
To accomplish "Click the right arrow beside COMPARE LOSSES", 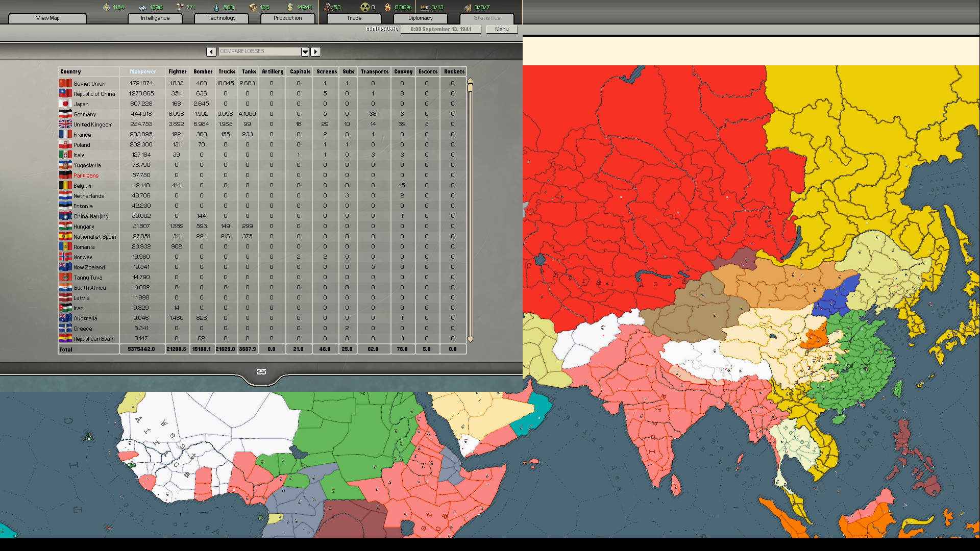I will tap(315, 52).
